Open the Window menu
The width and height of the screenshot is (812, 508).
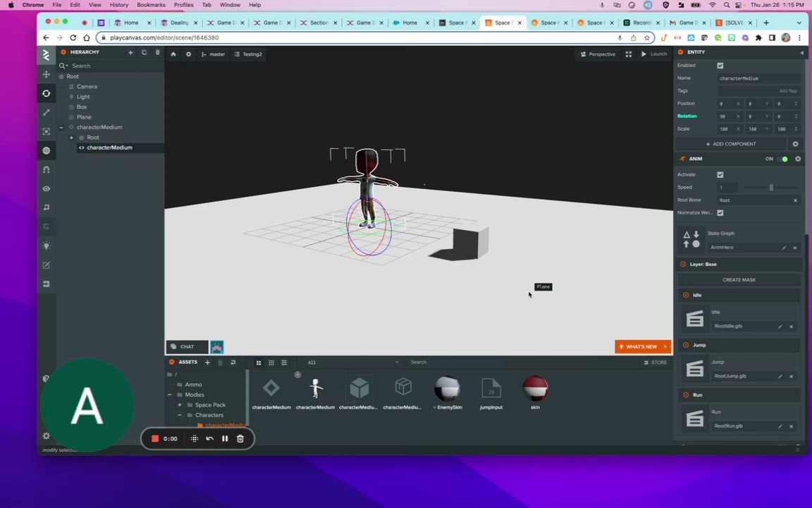(x=230, y=5)
